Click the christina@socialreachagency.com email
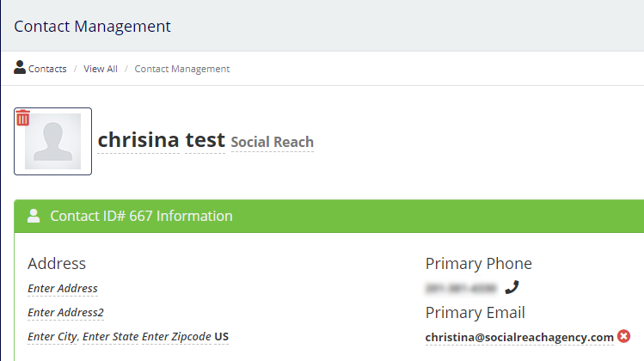Screen dimensions: 644x361 519,337
